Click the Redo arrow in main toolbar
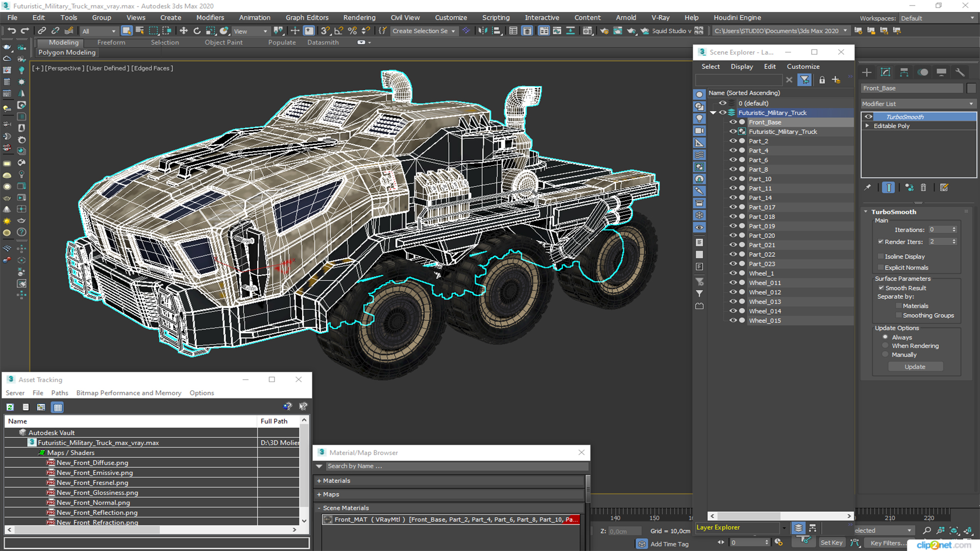Screen dimensions: 980x551 24,31
